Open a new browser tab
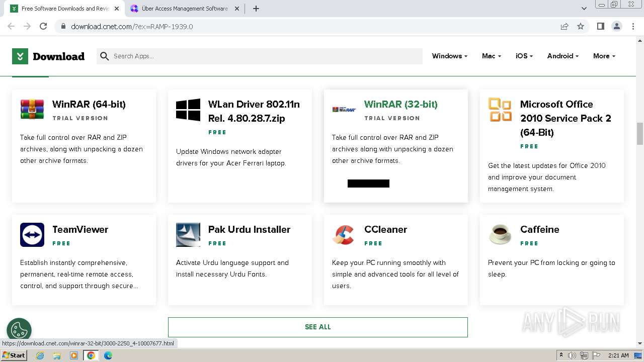The height and width of the screenshot is (362, 644). (x=256, y=9)
